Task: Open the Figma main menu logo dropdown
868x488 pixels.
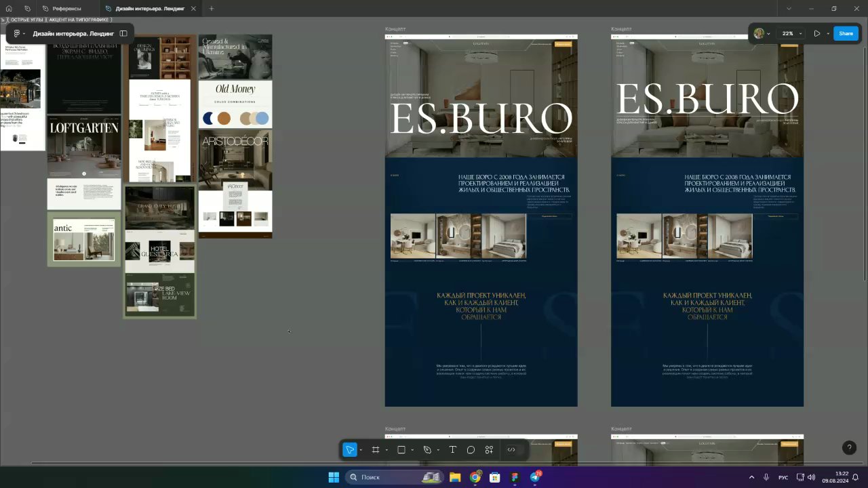Action: coord(18,33)
